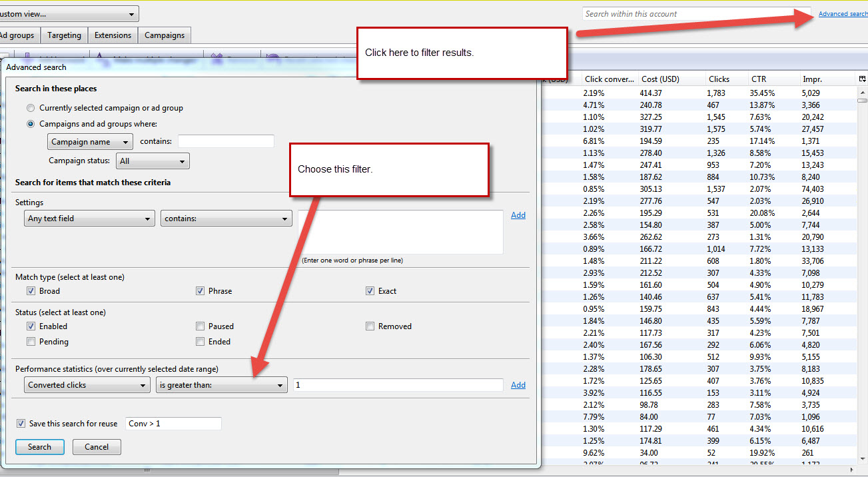Click the Advanced search link
Image resolution: width=868 pixels, height=477 pixels.
click(x=843, y=14)
